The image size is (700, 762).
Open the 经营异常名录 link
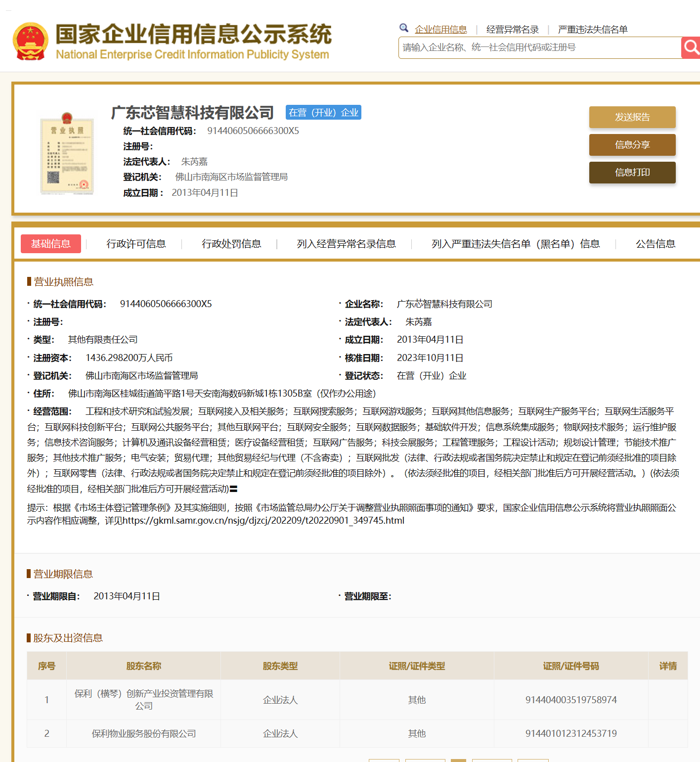(x=512, y=29)
